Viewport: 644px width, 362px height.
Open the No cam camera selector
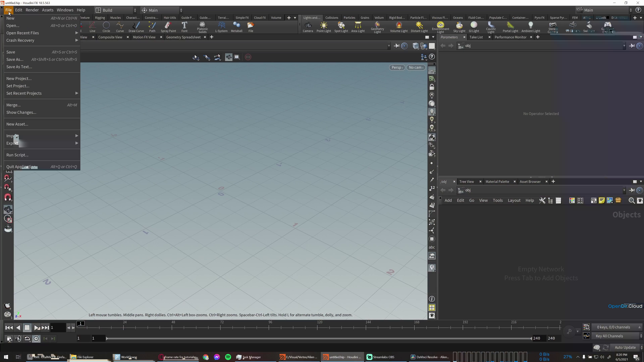[x=416, y=67]
